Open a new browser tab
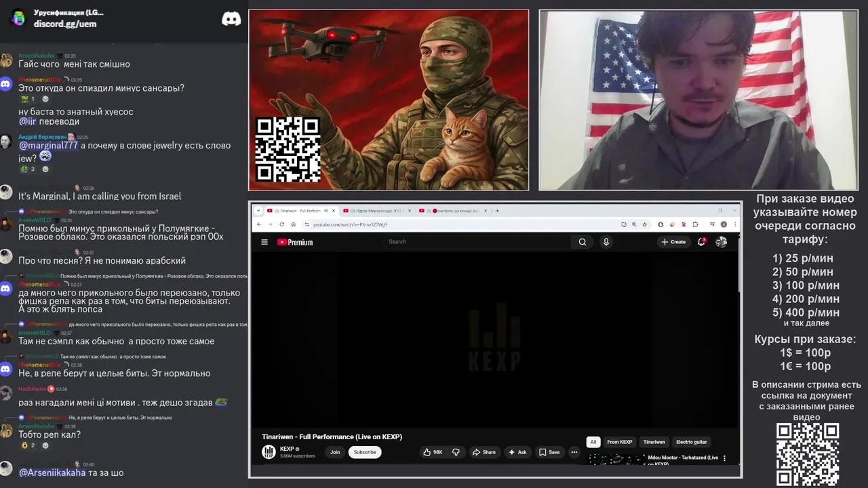The width and height of the screenshot is (868, 488). [497, 211]
